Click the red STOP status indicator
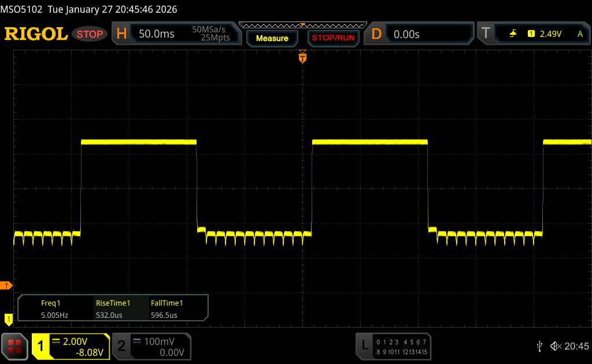The width and height of the screenshot is (592, 364). [90, 34]
